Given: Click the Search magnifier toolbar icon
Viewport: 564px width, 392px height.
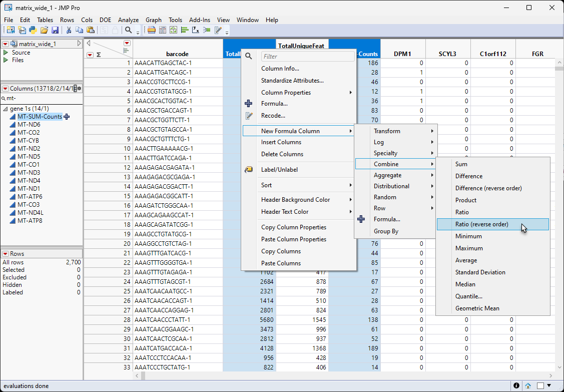Looking at the screenshot, I should click(x=129, y=31).
